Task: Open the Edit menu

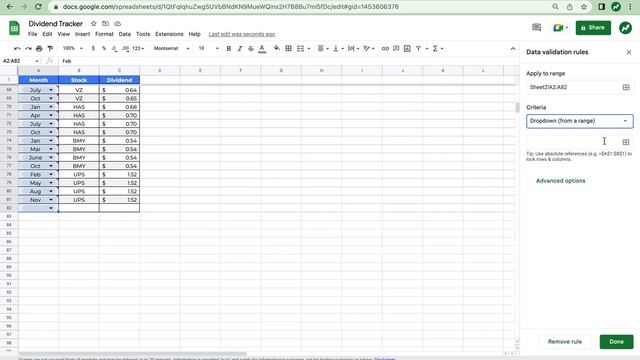Action: 47,34
